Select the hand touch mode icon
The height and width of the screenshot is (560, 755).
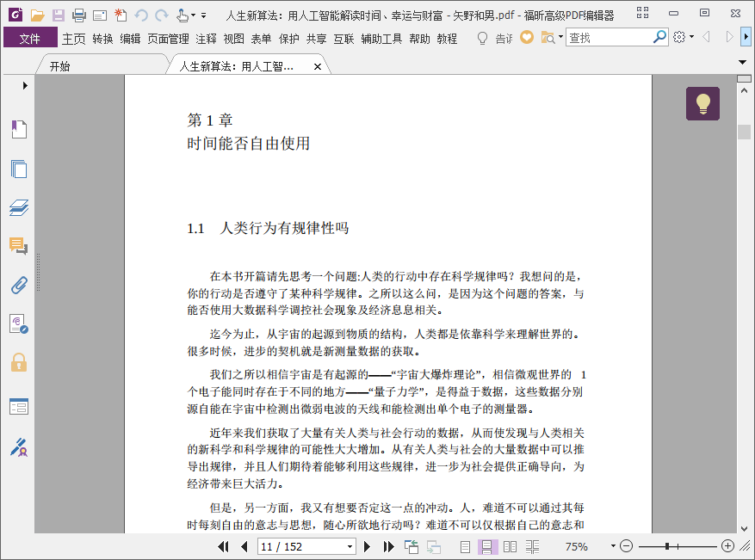[x=183, y=15]
